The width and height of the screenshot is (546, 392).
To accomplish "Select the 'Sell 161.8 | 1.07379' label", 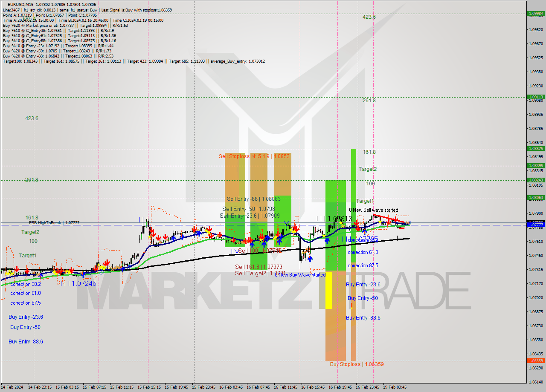I will point(258,267).
